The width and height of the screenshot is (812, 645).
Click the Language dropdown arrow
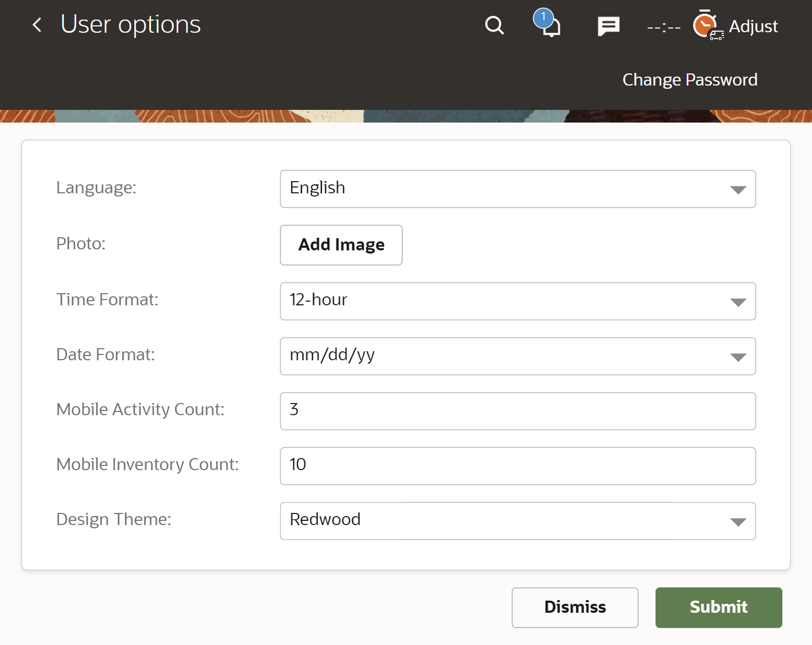click(738, 190)
